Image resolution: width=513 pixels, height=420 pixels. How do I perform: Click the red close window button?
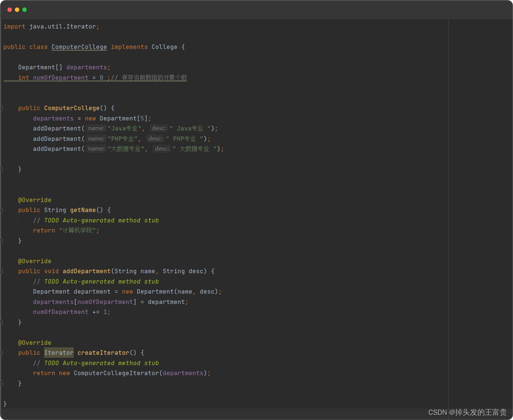(10, 10)
